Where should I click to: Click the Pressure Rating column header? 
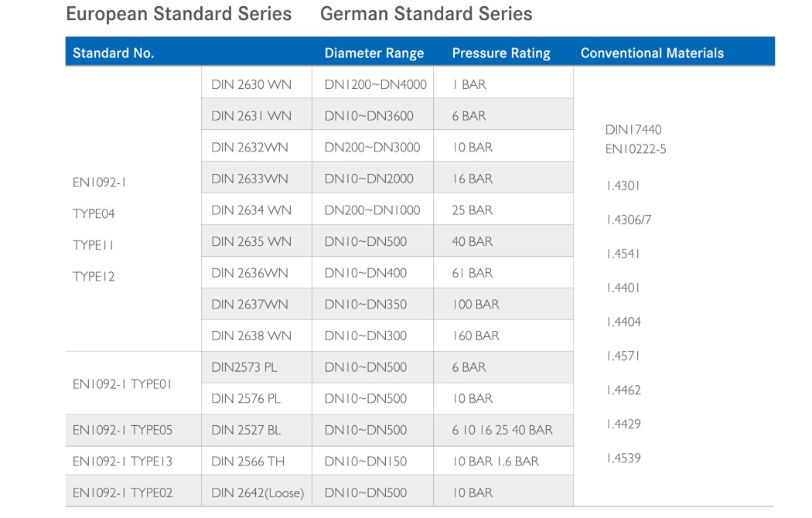[501, 53]
